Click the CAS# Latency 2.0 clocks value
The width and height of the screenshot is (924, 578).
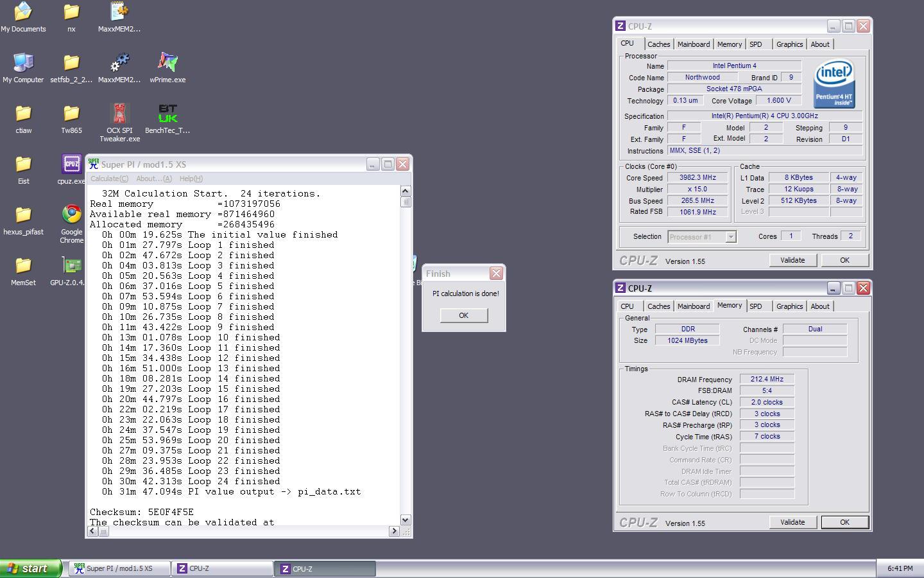(x=767, y=402)
